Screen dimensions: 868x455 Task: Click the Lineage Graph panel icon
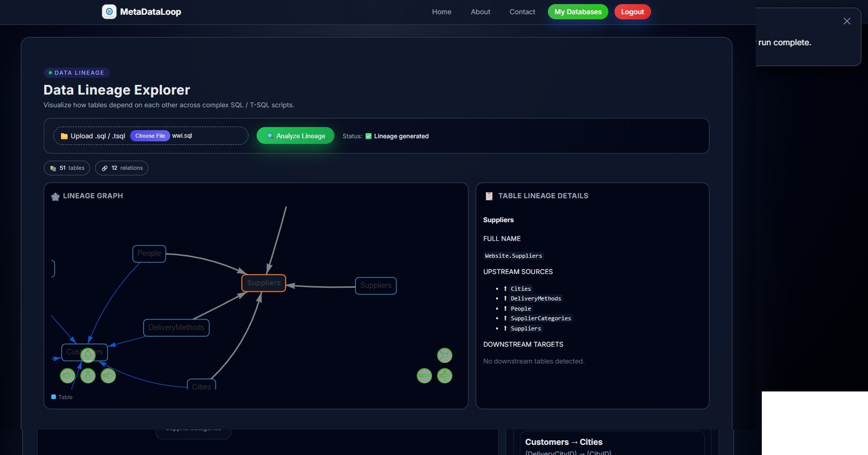tap(55, 196)
